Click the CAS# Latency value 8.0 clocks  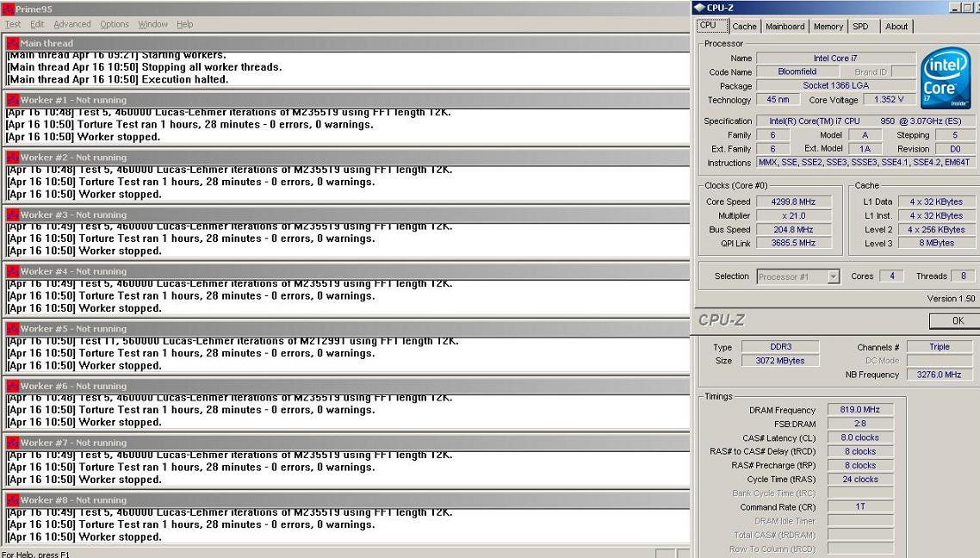[x=860, y=437]
